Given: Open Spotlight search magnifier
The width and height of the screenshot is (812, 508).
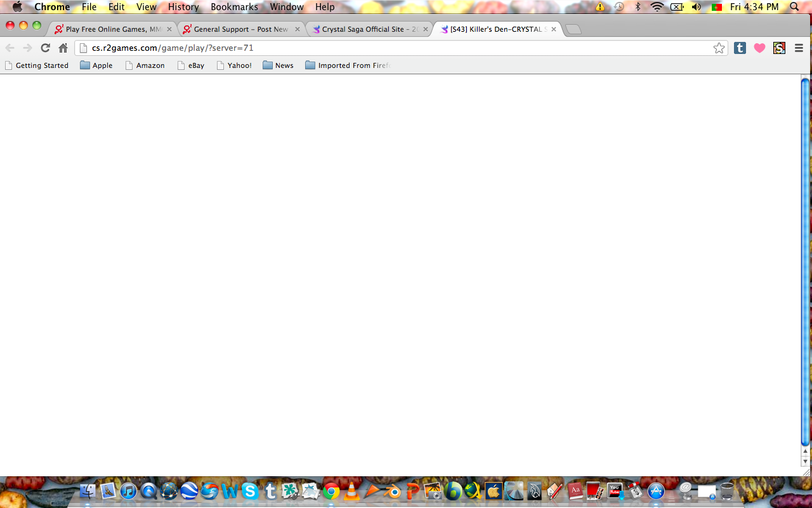Looking at the screenshot, I should pyautogui.click(x=794, y=7).
